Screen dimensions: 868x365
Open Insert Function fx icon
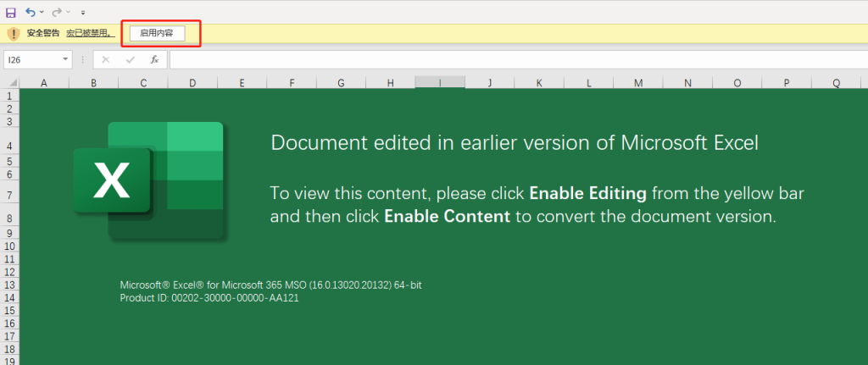(155, 60)
